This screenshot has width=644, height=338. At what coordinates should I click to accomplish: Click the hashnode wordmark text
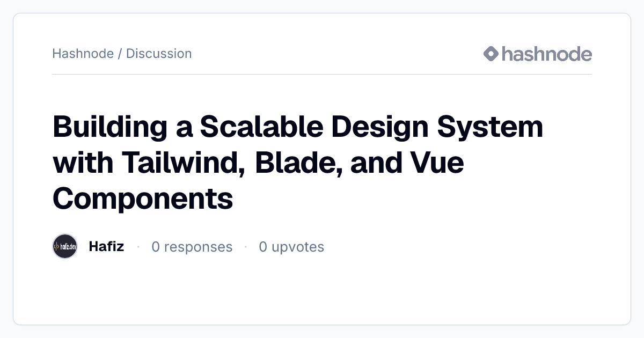[x=547, y=54]
